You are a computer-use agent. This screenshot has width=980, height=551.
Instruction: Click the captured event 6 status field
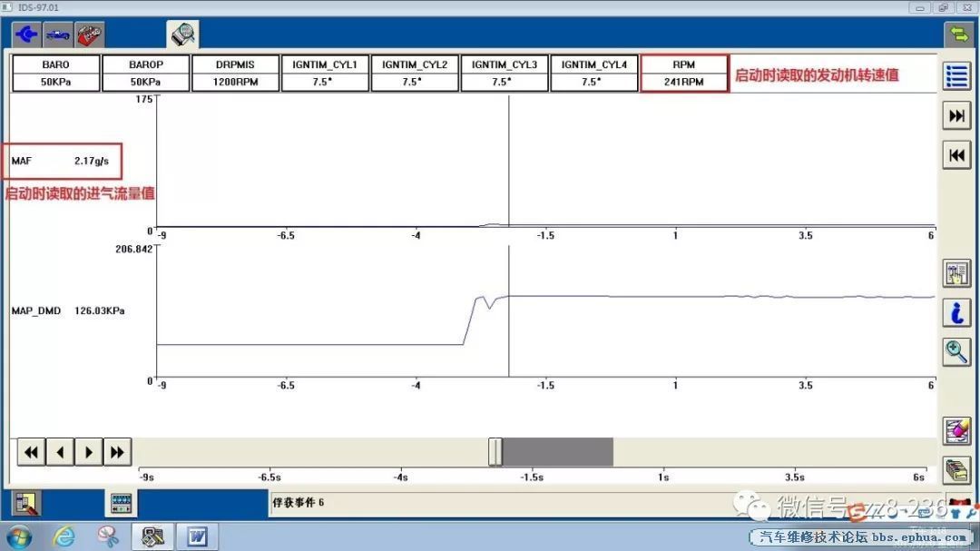click(500, 503)
